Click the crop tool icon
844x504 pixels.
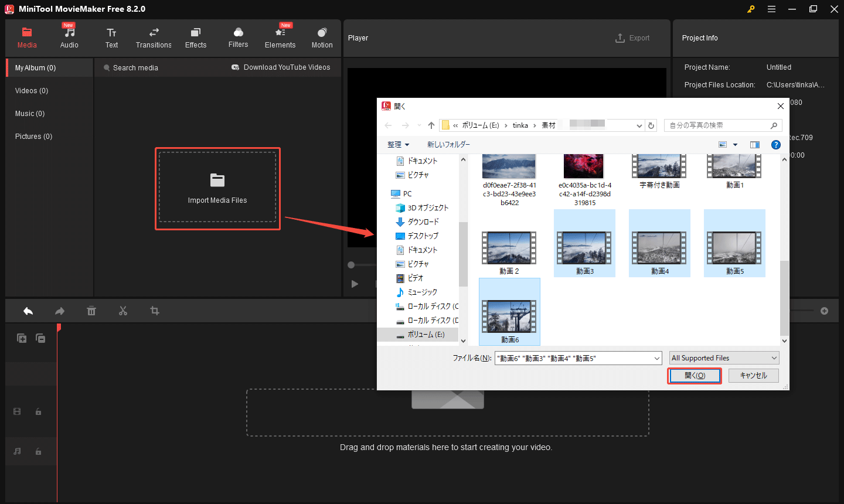click(155, 311)
